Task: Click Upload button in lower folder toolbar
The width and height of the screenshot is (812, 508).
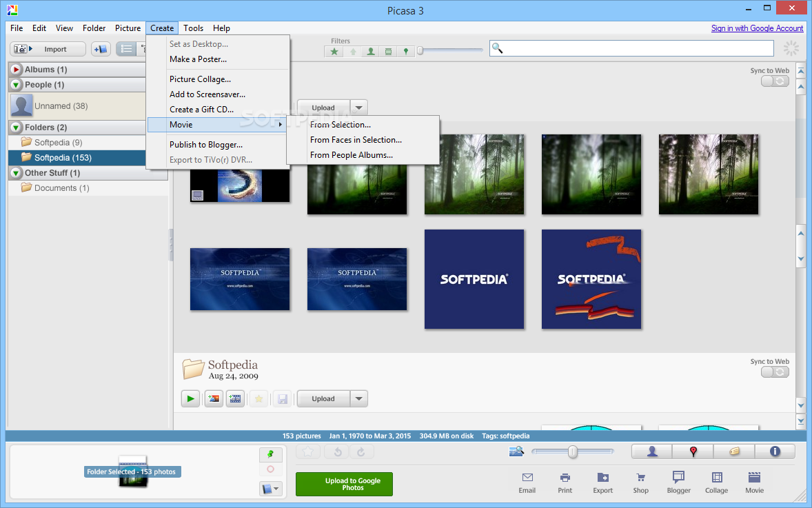Action: click(x=323, y=398)
